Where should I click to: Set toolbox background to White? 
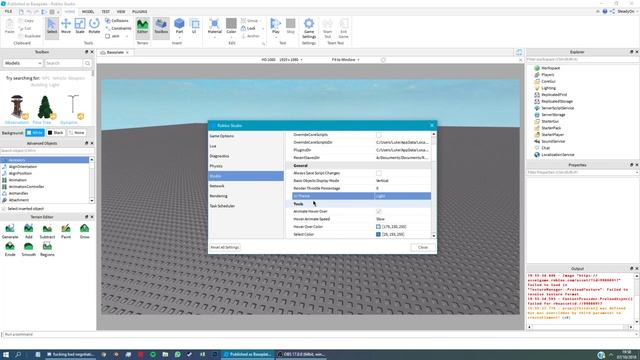pos(35,133)
